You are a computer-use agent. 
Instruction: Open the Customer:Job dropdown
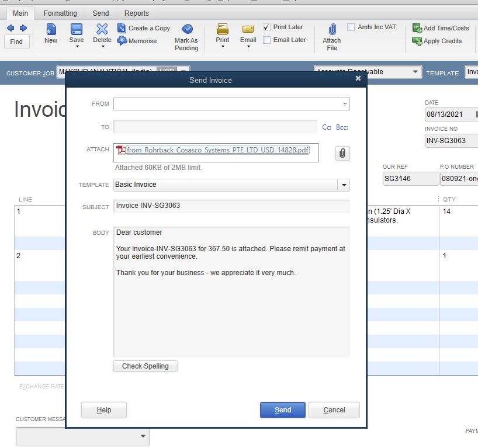[x=183, y=71]
